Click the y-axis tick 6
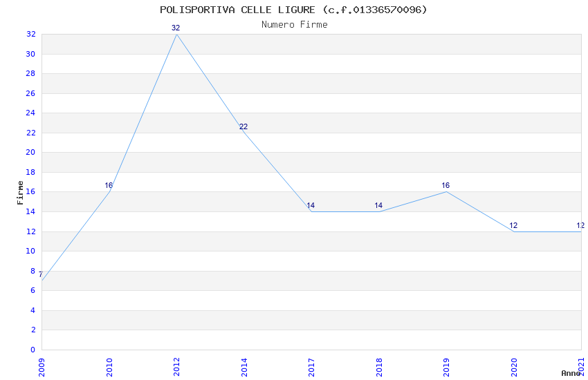588x380 pixels. (x=33, y=290)
